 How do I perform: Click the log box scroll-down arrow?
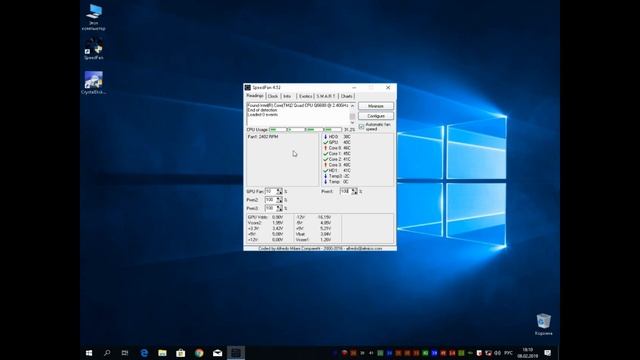(352, 122)
